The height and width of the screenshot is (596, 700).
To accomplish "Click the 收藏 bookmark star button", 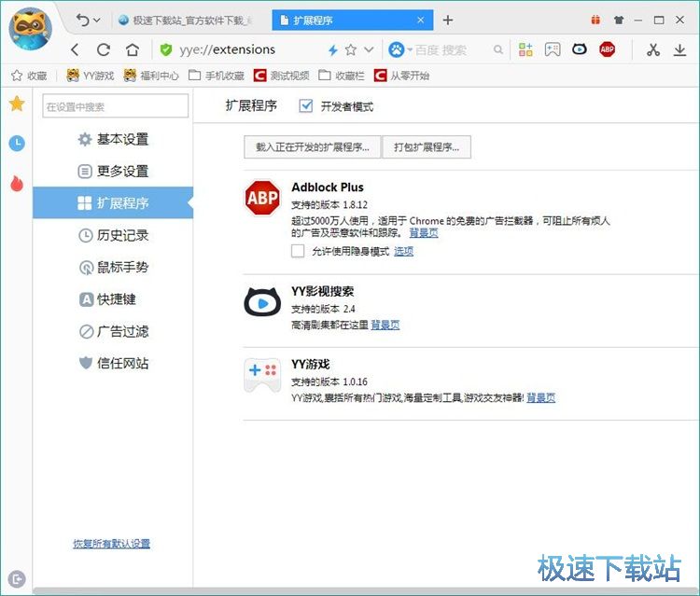I will click(29, 76).
